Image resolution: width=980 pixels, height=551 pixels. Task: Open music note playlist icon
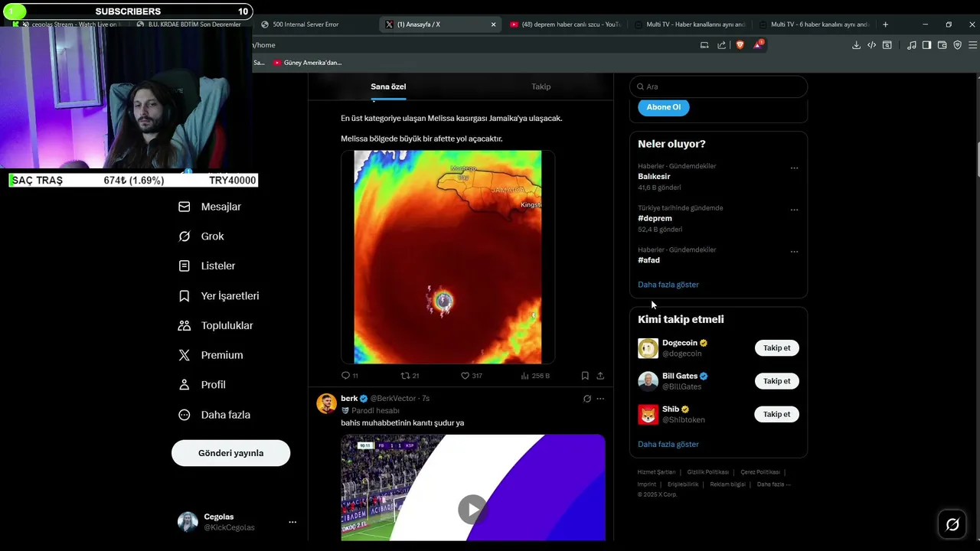[x=911, y=45]
